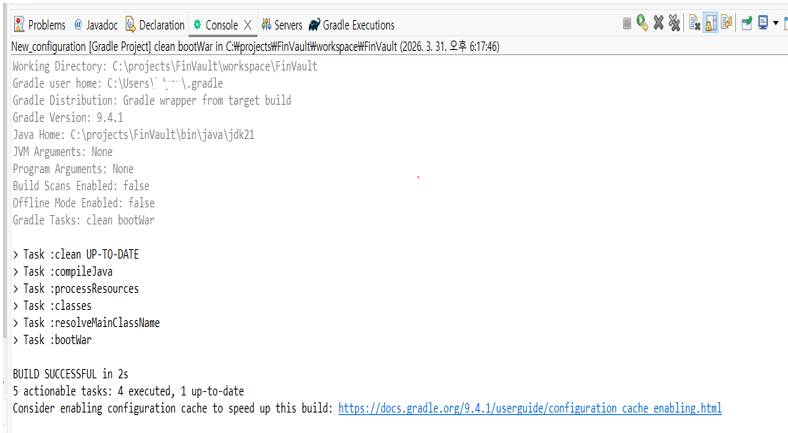Click the 'Java Home' jdk21 line
788x433 pixels.
click(133, 135)
